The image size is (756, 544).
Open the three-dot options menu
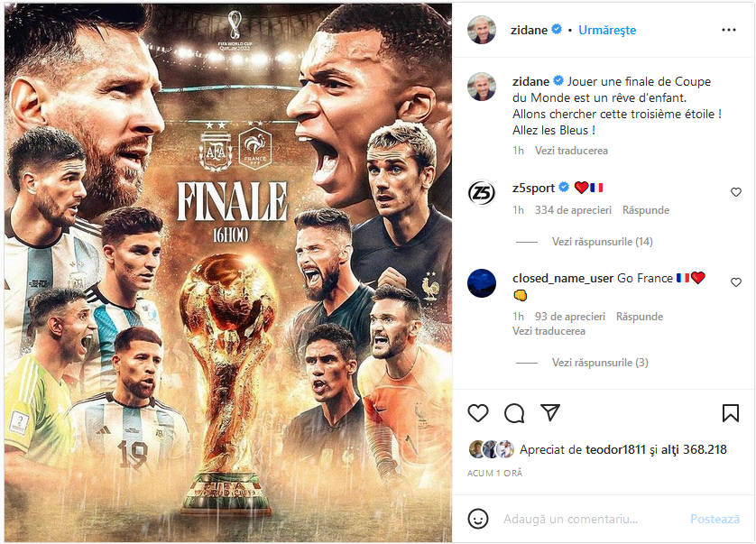pyautogui.click(x=729, y=30)
